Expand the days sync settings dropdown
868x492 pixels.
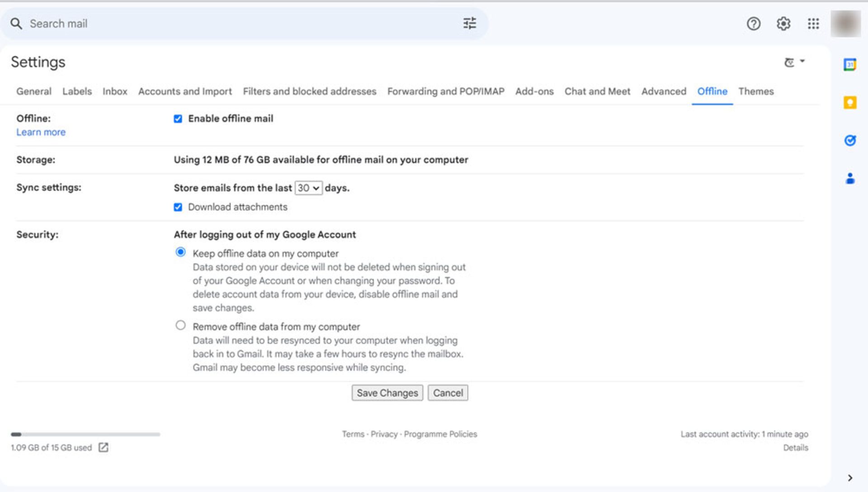tap(307, 187)
